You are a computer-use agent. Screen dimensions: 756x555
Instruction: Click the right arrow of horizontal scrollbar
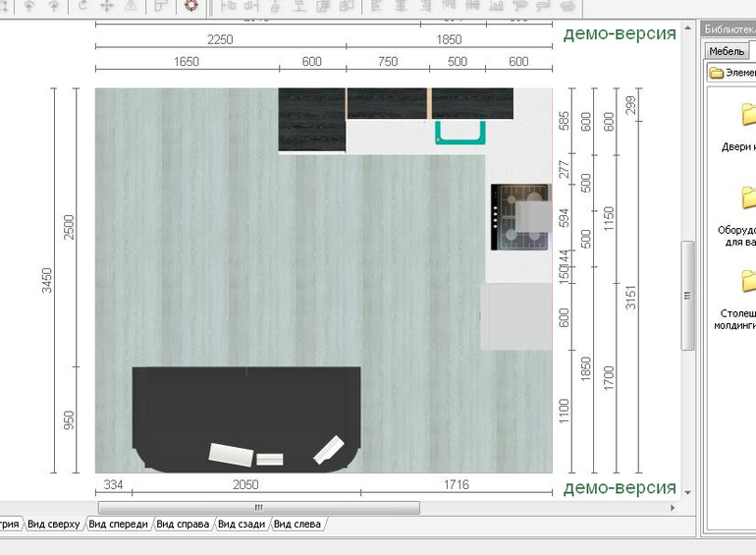coord(673,508)
